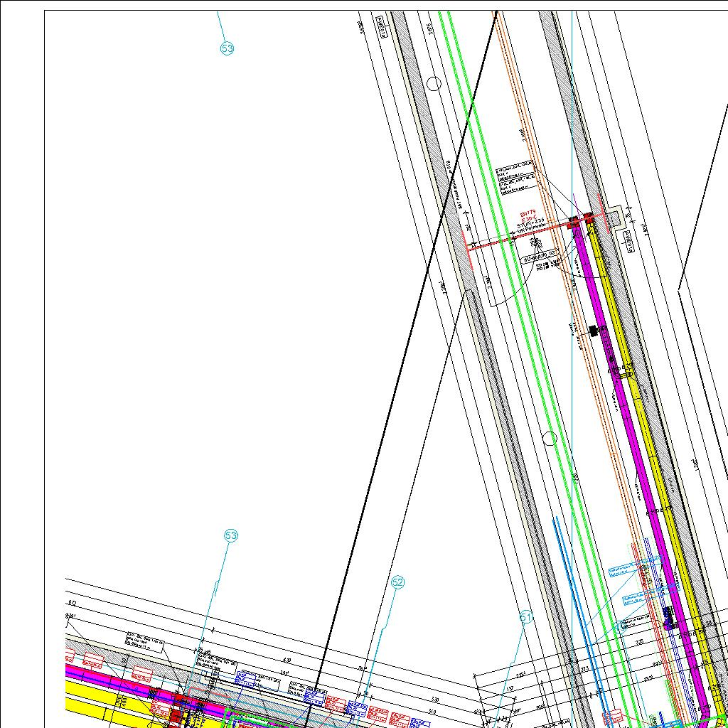728x728 pixels.
Task: Click the 4.30 dimension text
Action: coord(288,660)
